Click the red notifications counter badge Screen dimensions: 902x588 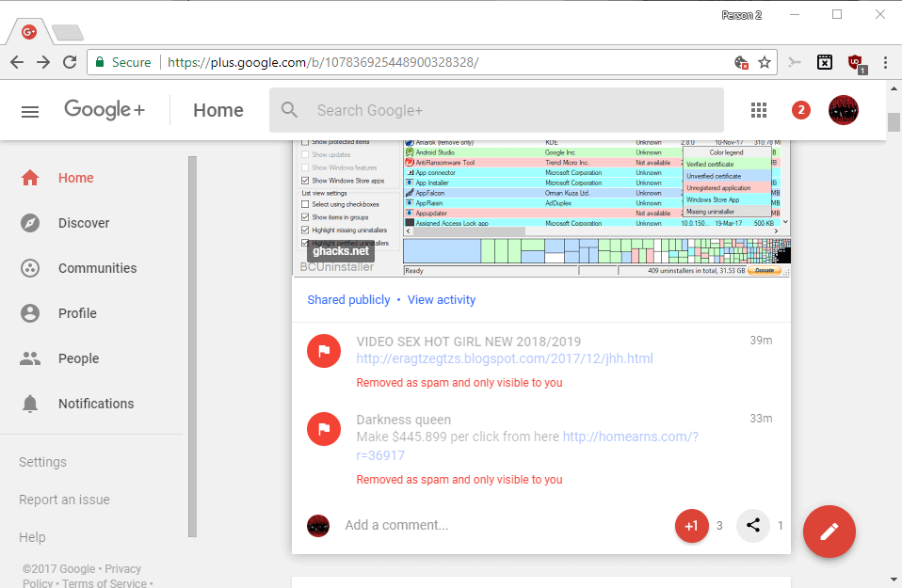click(800, 110)
